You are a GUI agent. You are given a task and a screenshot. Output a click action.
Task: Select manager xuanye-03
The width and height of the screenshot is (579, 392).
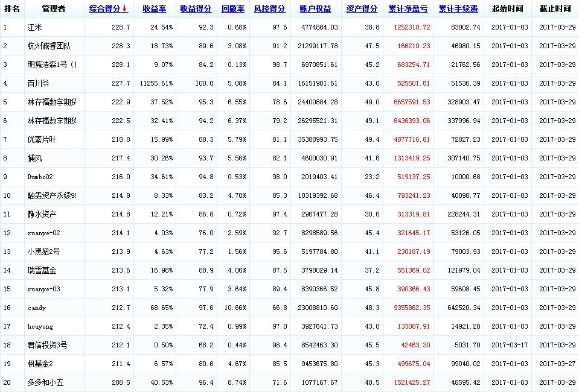click(43, 289)
